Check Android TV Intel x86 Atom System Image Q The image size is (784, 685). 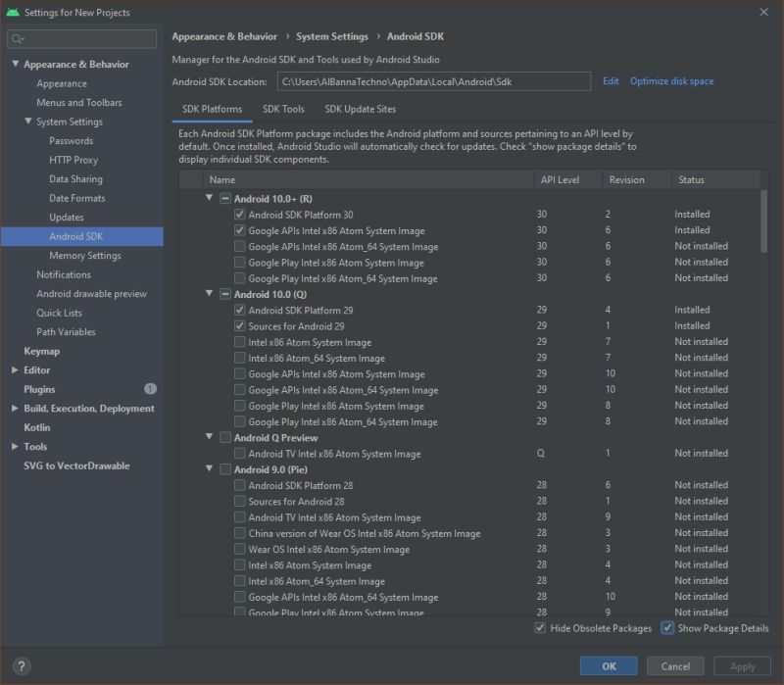tap(239, 454)
